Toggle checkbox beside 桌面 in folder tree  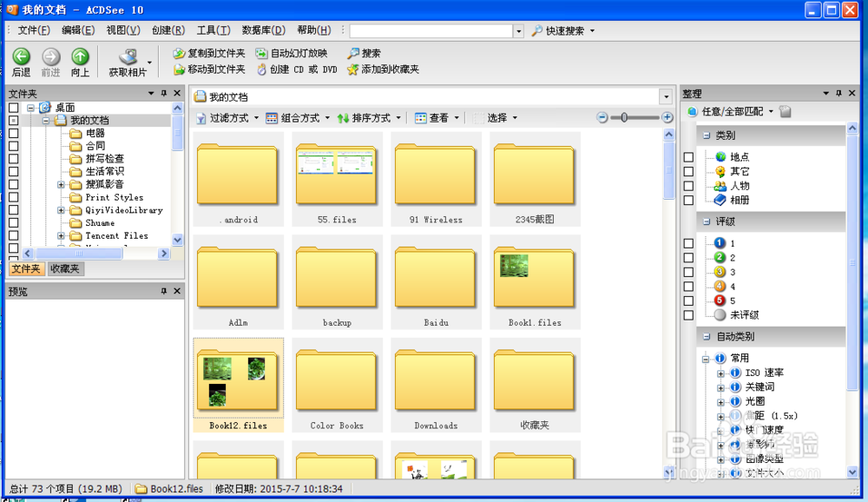click(x=14, y=108)
